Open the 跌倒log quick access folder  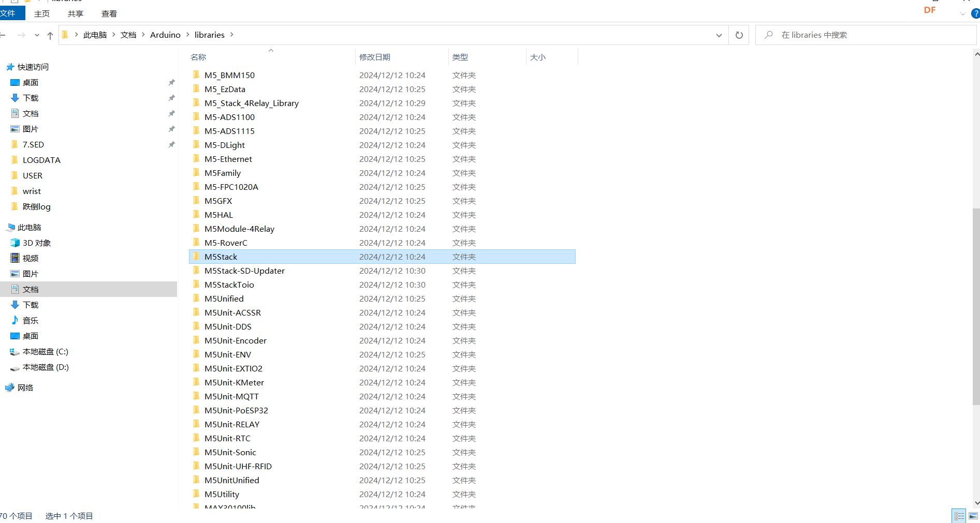[x=36, y=206]
